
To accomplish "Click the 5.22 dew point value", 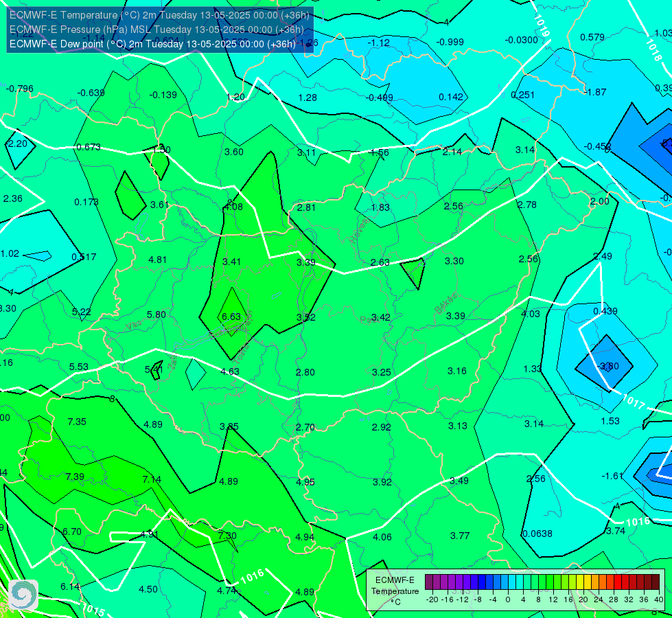I will point(82,312).
